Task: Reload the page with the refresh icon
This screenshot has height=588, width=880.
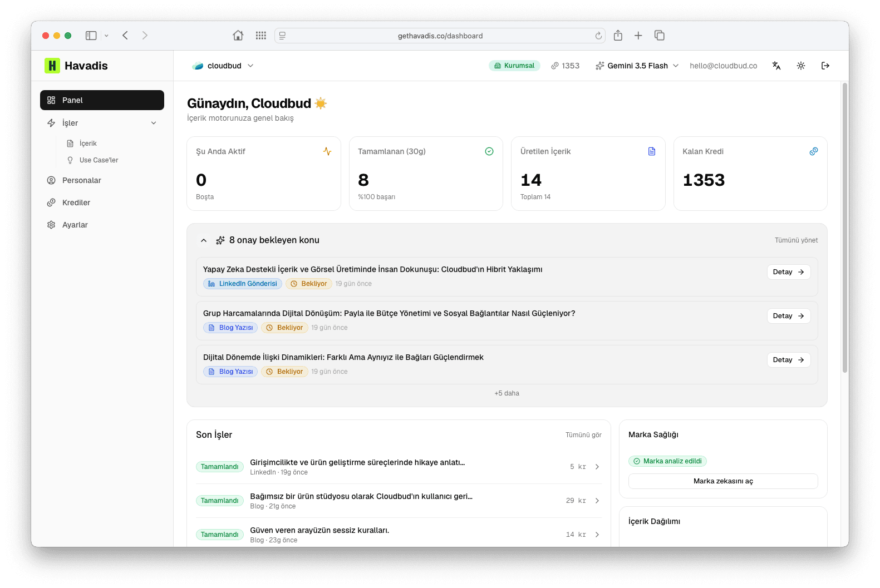Action: pyautogui.click(x=598, y=36)
